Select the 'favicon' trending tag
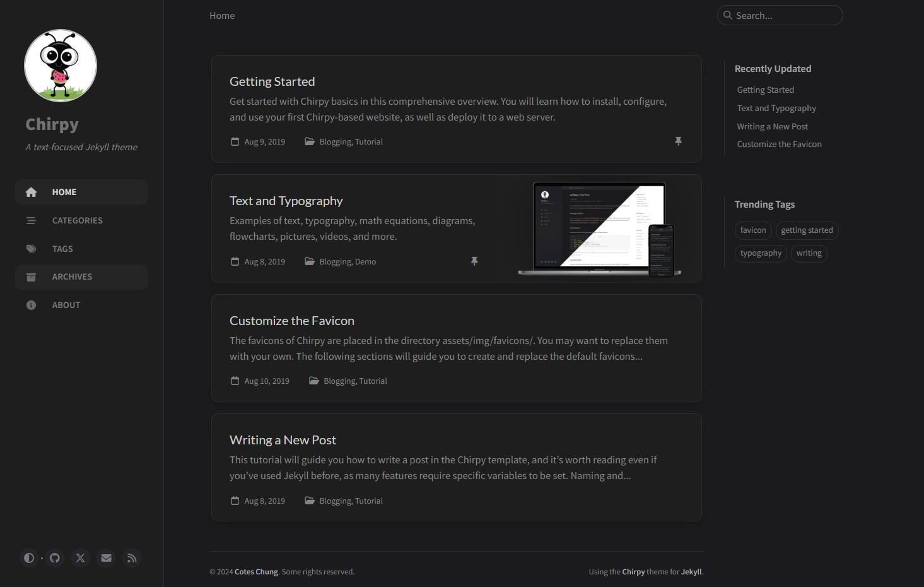The image size is (924, 587). point(753,230)
